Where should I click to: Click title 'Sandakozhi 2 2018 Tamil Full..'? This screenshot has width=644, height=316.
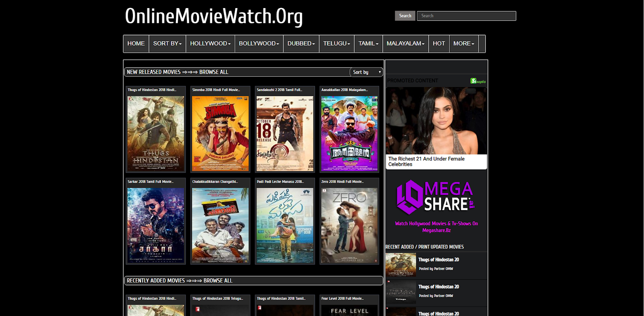pos(280,90)
